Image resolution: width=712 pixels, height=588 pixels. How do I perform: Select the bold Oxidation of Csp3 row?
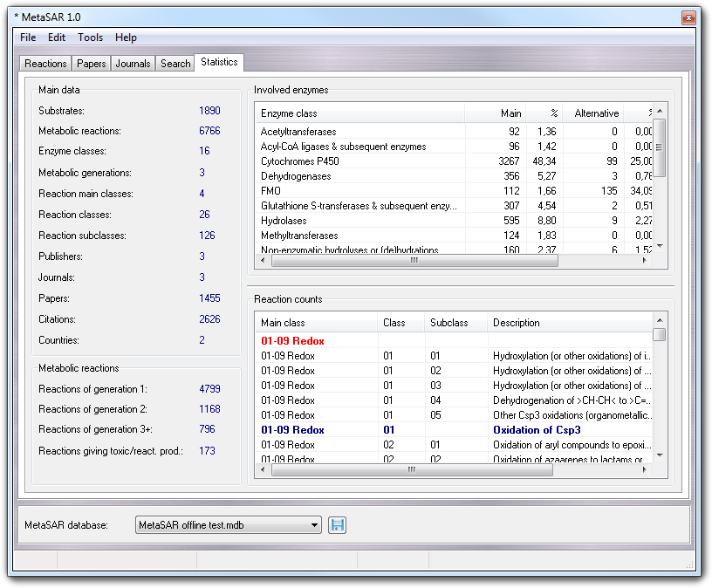(x=454, y=430)
